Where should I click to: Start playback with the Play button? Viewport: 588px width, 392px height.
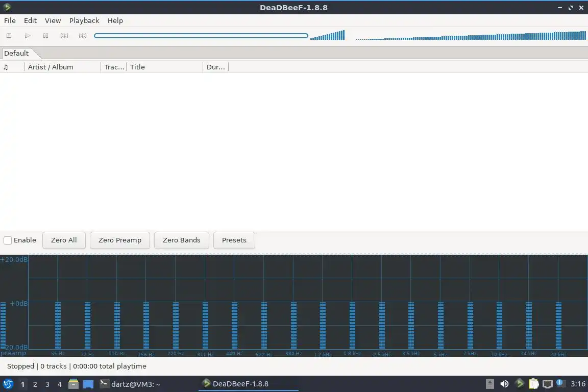pyautogui.click(x=28, y=36)
